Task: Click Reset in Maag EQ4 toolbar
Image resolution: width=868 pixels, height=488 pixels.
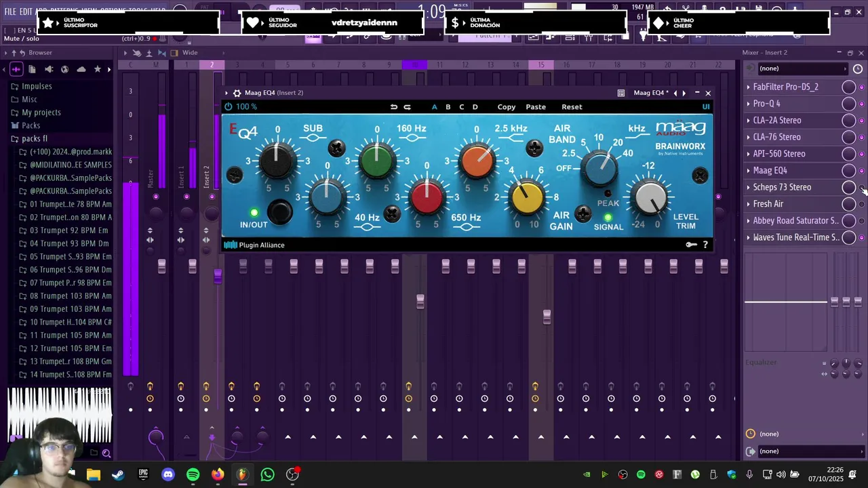Action: coord(572,106)
